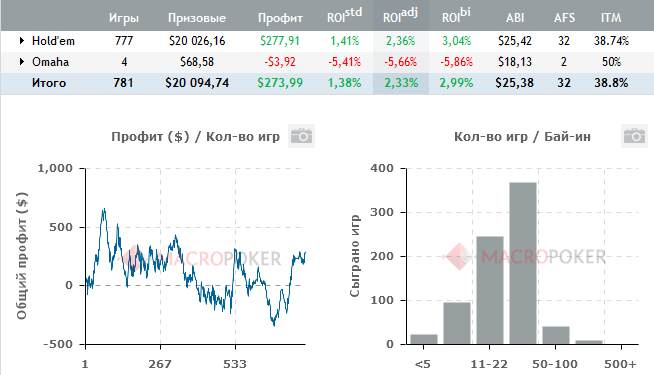Image resolution: width=654 pixels, height=375 pixels.
Task: Select the highlighted ROI adj column header
Action: 400,15
